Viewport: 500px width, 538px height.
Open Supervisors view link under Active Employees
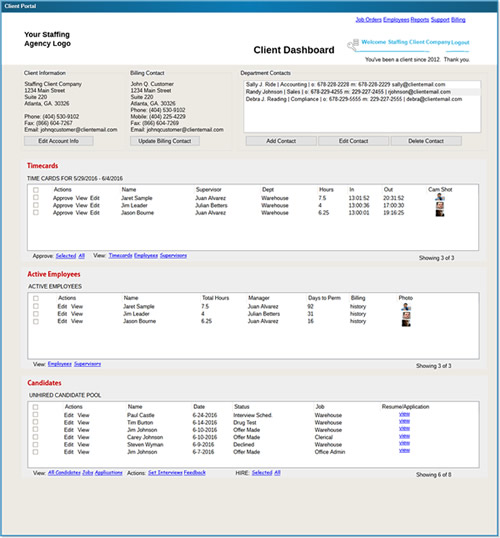pos(88,364)
